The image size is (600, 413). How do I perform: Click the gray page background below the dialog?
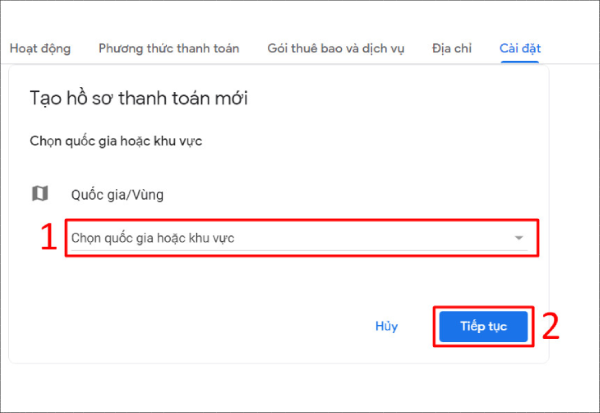tap(300, 388)
